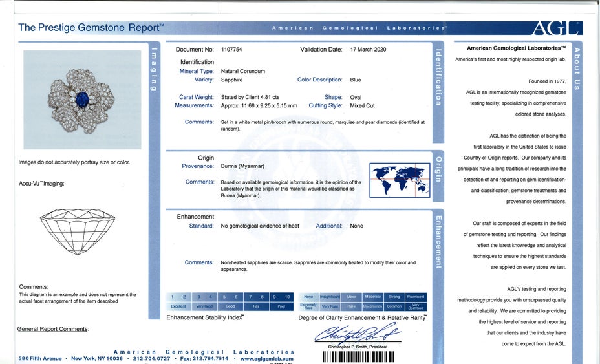Click the None clarity enhancement cell

click(308, 297)
